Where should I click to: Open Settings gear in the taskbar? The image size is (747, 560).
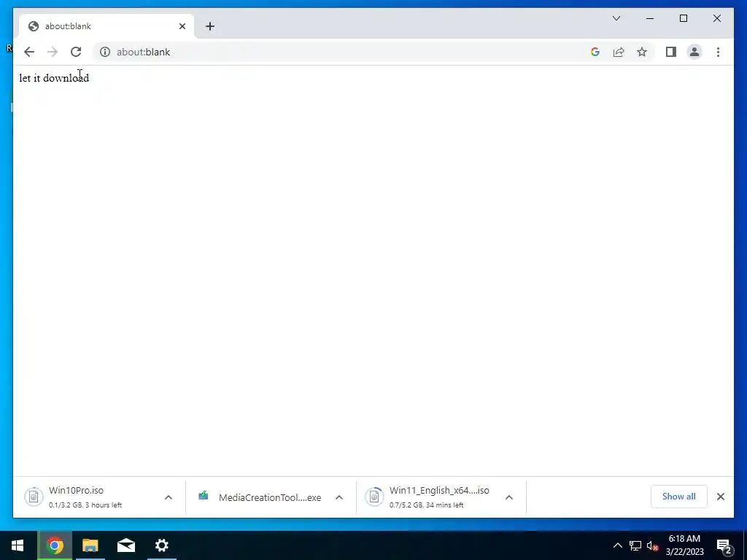[162, 545]
